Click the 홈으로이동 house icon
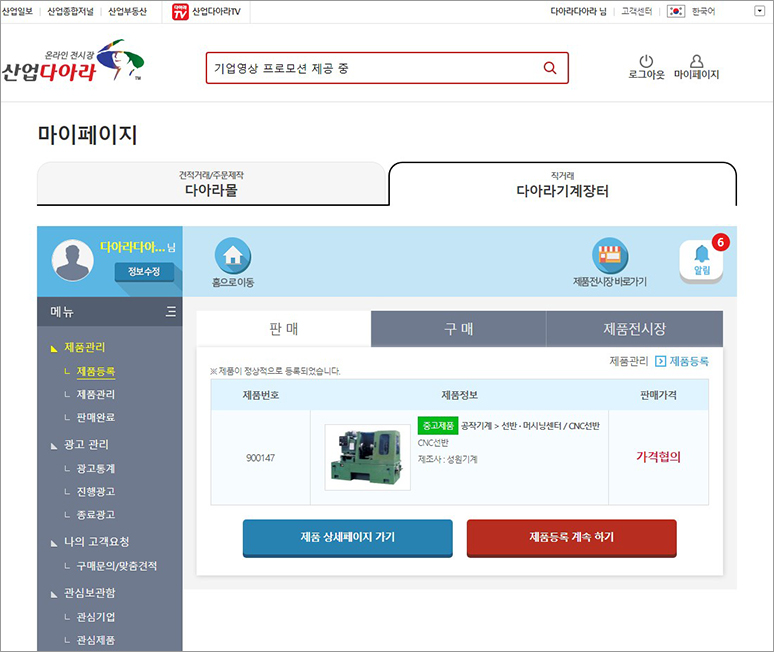Screen dimensions: 774x652 [233, 256]
